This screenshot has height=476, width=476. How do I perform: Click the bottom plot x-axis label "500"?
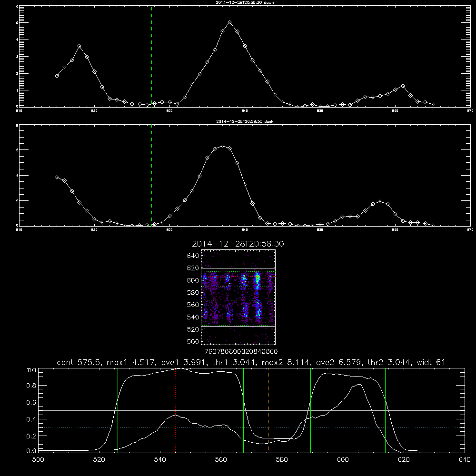click(38, 460)
